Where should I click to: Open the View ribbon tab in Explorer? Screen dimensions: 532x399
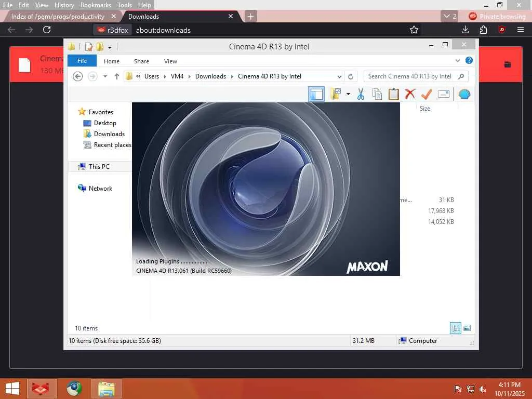pos(170,61)
